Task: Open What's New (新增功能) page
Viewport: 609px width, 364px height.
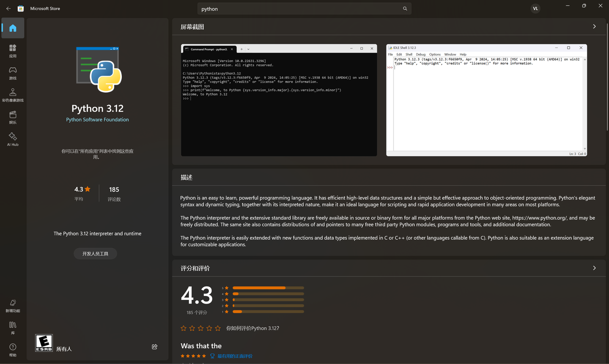Action: coord(13,306)
